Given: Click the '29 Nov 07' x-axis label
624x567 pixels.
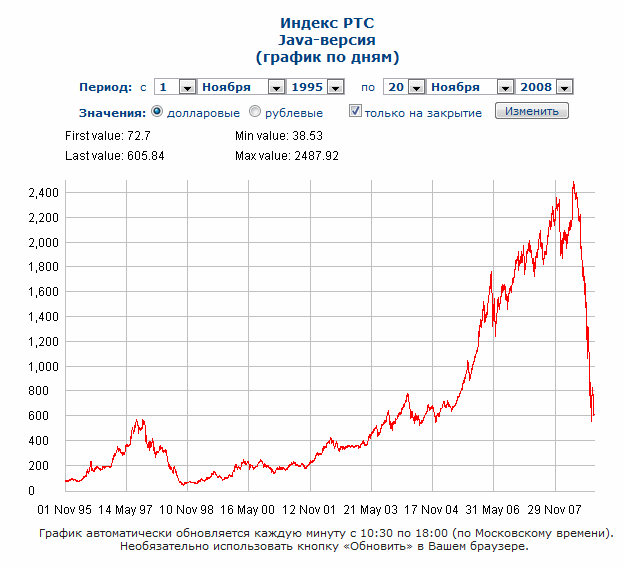Looking at the screenshot, I should click(554, 510).
